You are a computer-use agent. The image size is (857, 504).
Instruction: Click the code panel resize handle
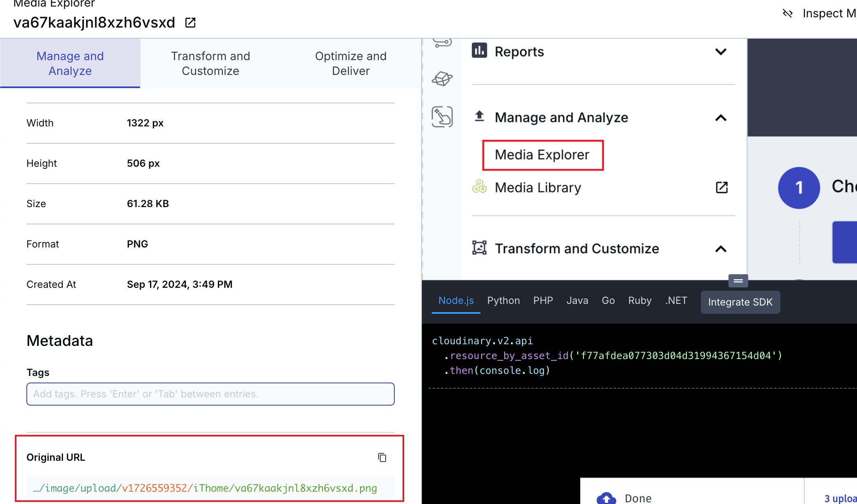tap(738, 281)
